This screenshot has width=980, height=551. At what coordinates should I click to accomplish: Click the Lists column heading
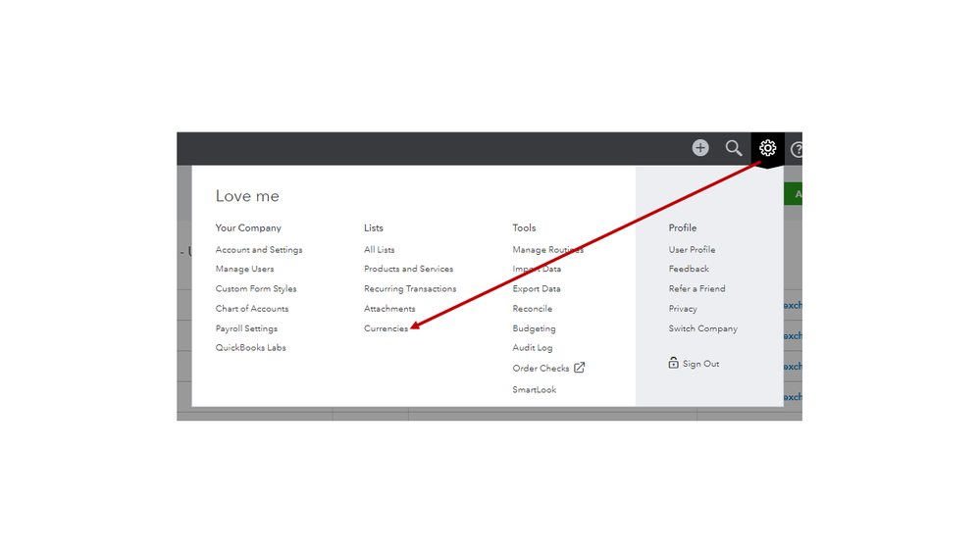click(374, 228)
